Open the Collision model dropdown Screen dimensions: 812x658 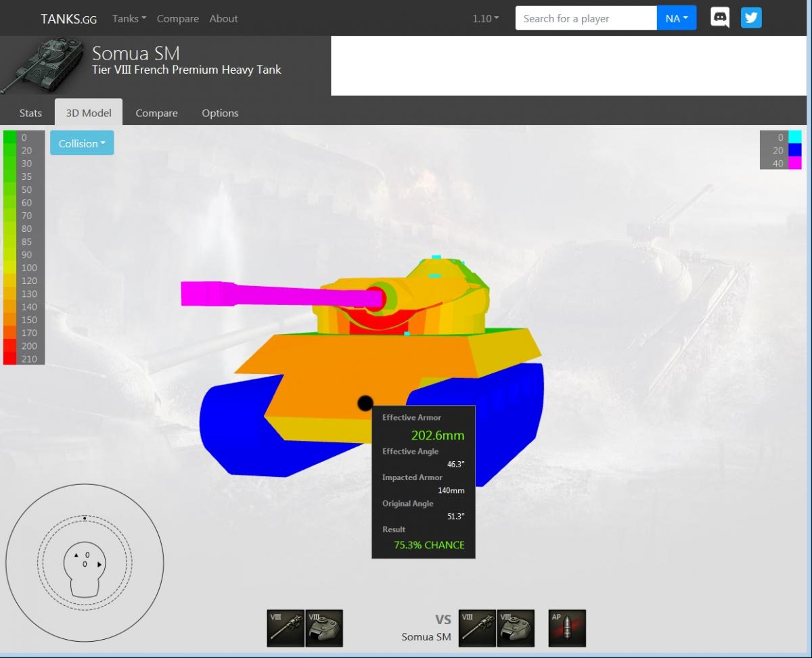82,143
